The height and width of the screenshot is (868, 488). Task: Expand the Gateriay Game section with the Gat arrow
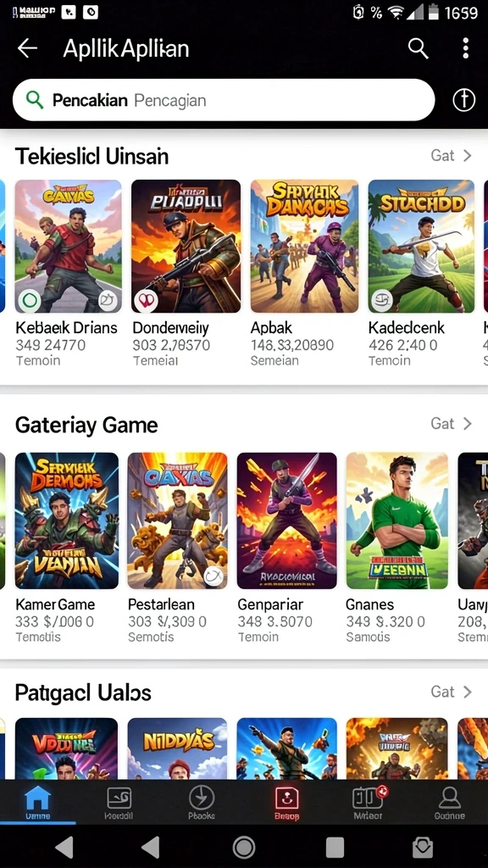(x=451, y=424)
